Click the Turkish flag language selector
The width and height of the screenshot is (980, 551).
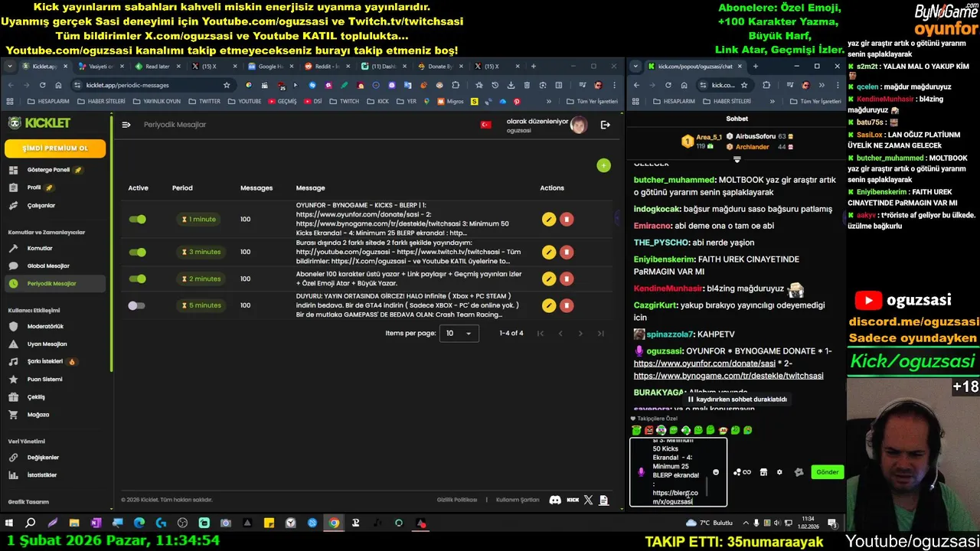pyautogui.click(x=485, y=125)
